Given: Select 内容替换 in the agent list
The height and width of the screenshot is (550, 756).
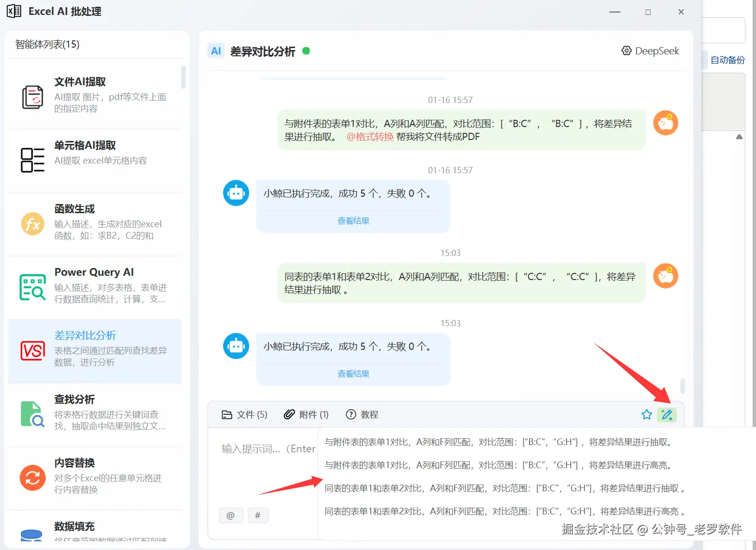Looking at the screenshot, I should (95, 478).
